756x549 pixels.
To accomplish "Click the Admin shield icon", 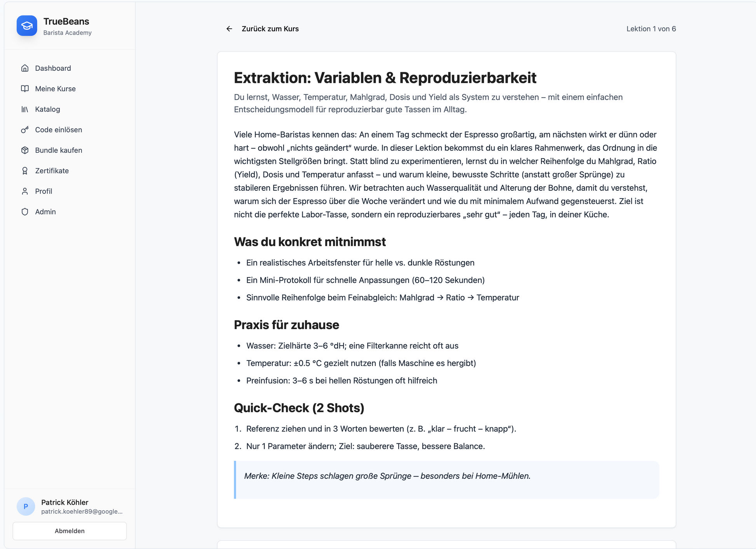I will [25, 212].
